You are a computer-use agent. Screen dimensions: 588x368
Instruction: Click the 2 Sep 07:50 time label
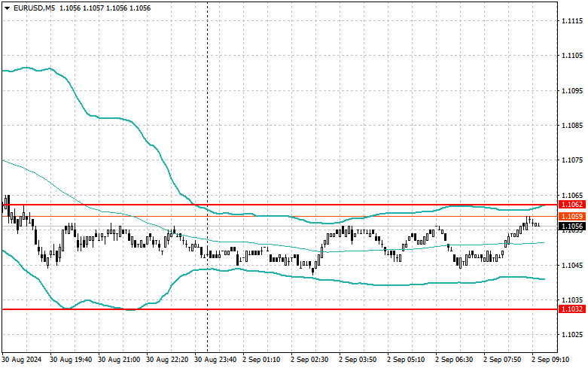click(x=502, y=360)
